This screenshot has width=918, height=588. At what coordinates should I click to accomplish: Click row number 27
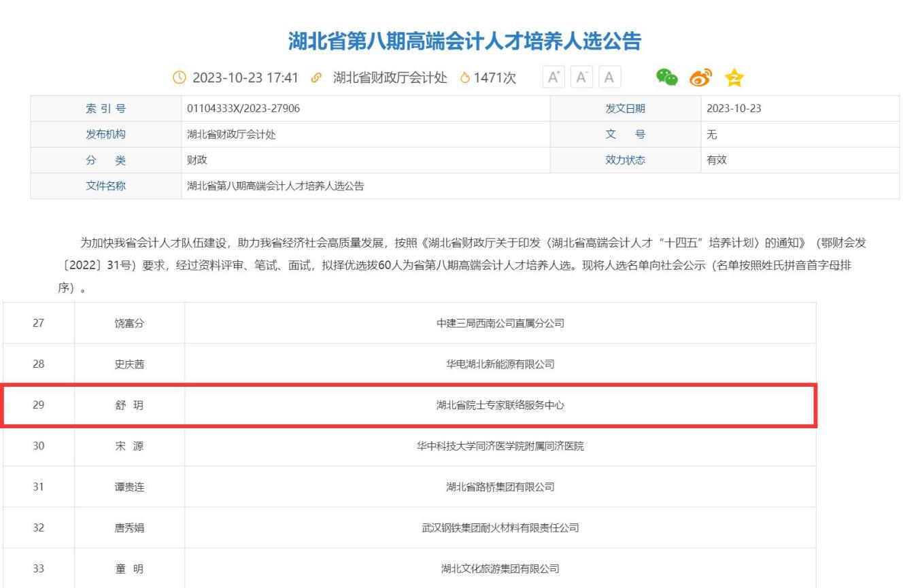click(38, 324)
